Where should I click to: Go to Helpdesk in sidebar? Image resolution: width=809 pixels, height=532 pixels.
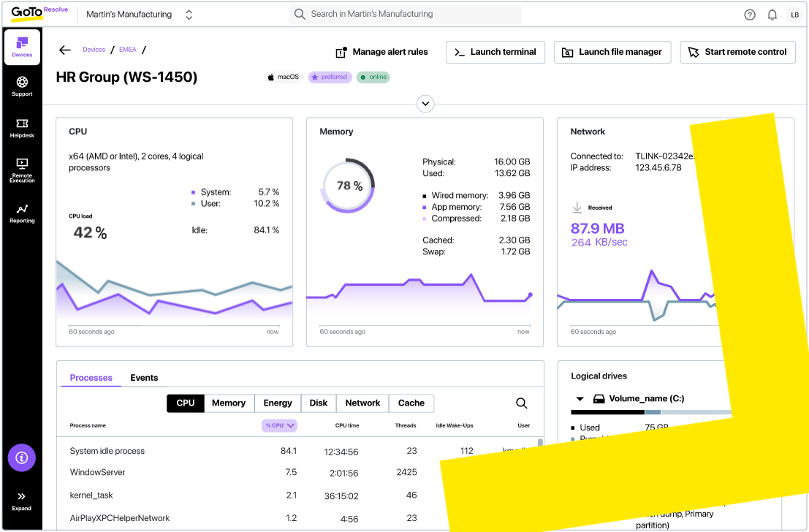click(22, 128)
